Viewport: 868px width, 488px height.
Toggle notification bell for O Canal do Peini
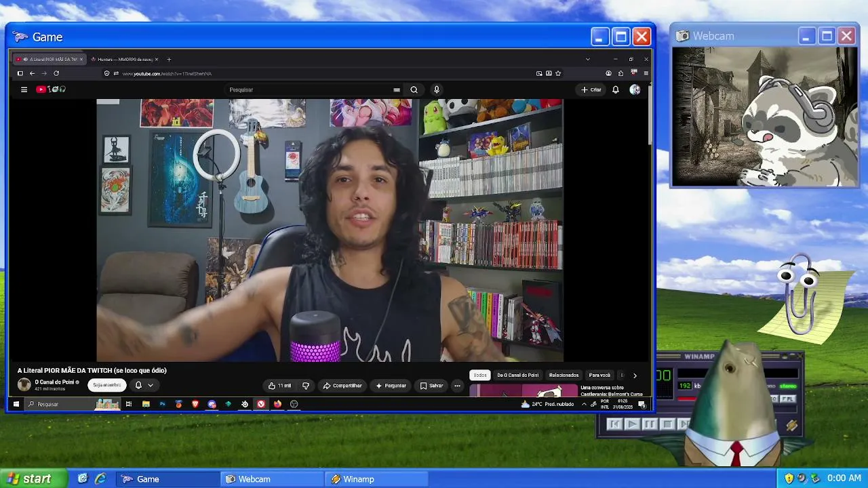[138, 385]
